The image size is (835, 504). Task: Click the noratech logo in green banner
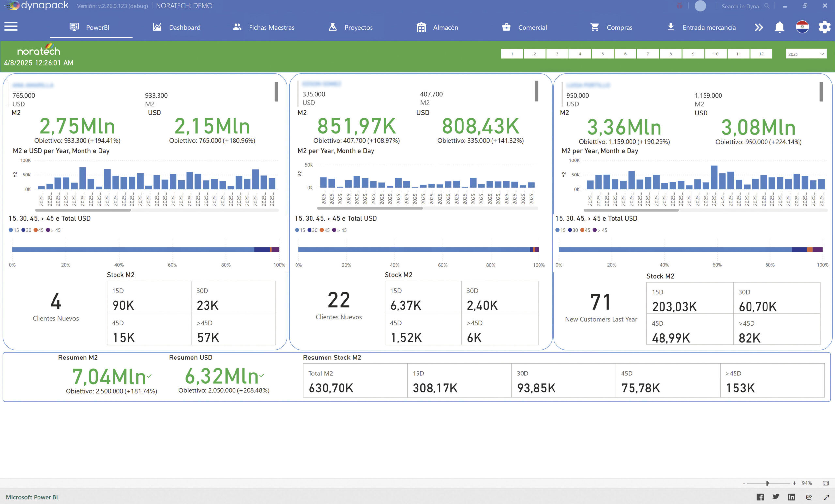coord(38,50)
